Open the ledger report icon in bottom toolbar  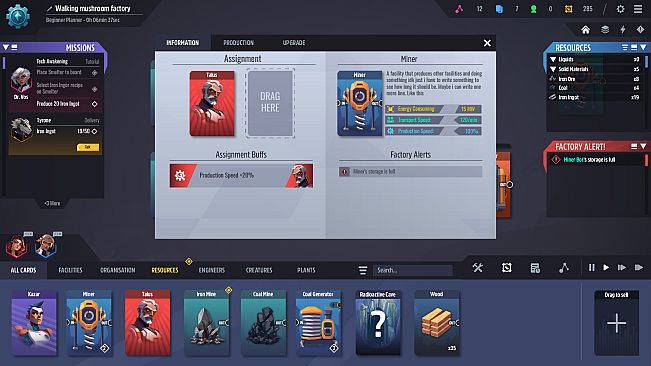coord(535,268)
